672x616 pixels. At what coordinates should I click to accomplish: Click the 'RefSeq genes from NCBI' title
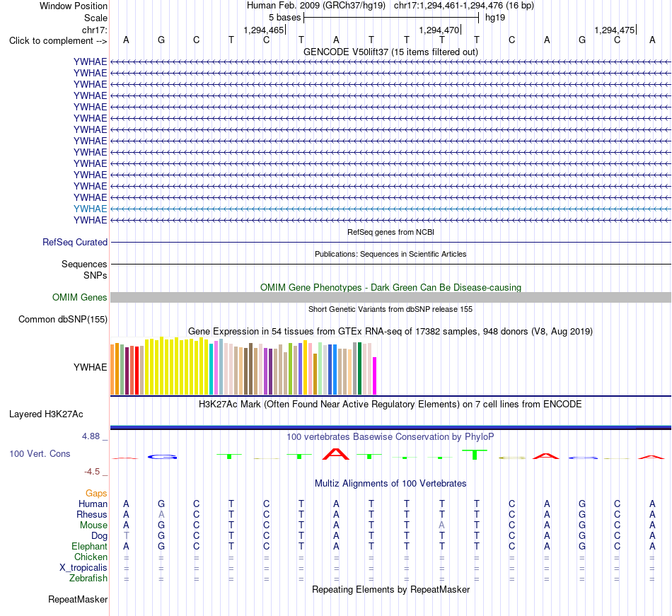[x=390, y=232]
